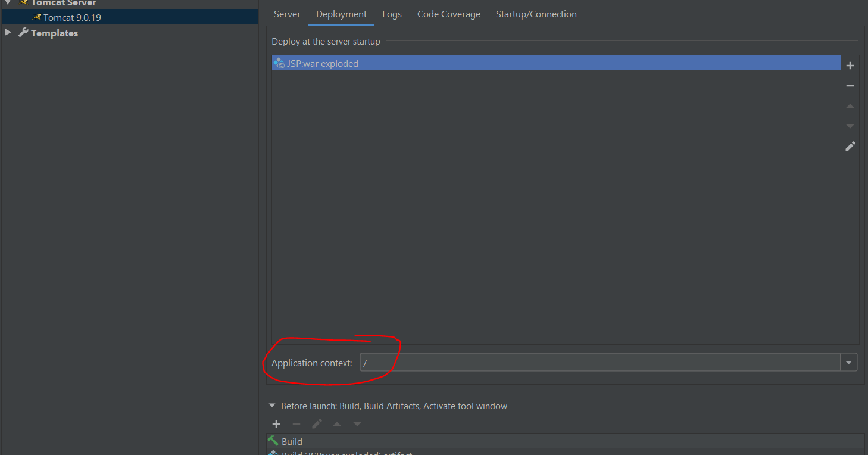Viewport: 868px width, 455px height.
Task: Move artifact up in deployment list
Action: (x=850, y=106)
